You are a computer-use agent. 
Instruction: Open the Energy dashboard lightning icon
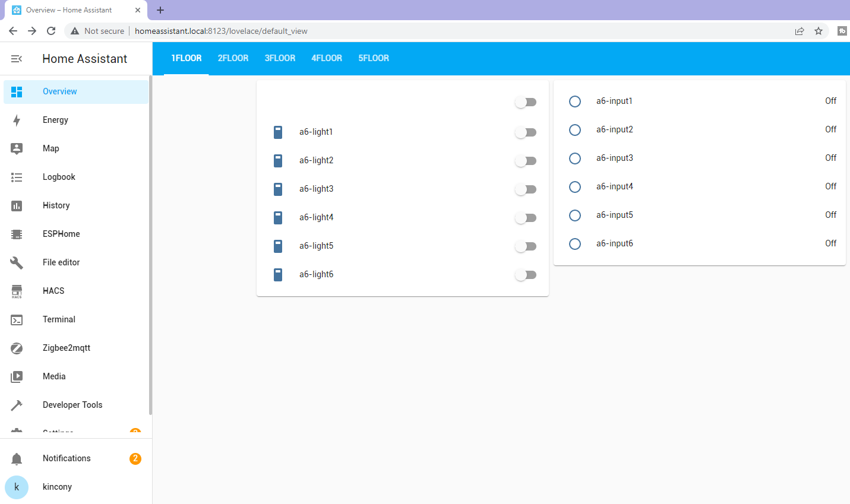(17, 120)
